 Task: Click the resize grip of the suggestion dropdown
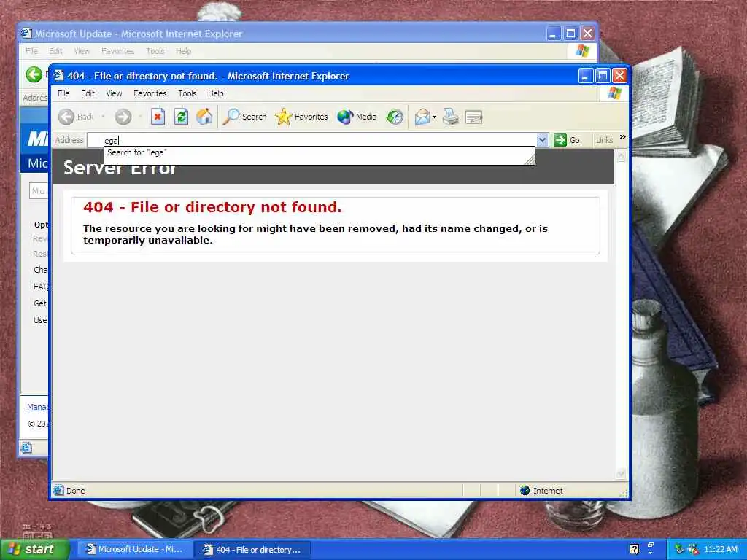point(530,160)
